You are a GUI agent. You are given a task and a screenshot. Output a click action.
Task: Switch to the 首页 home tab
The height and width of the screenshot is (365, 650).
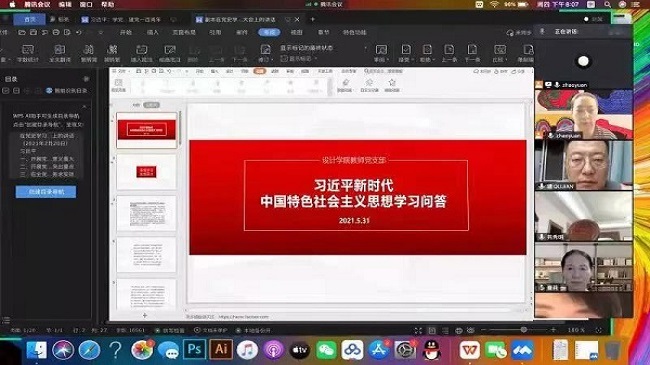[29, 19]
